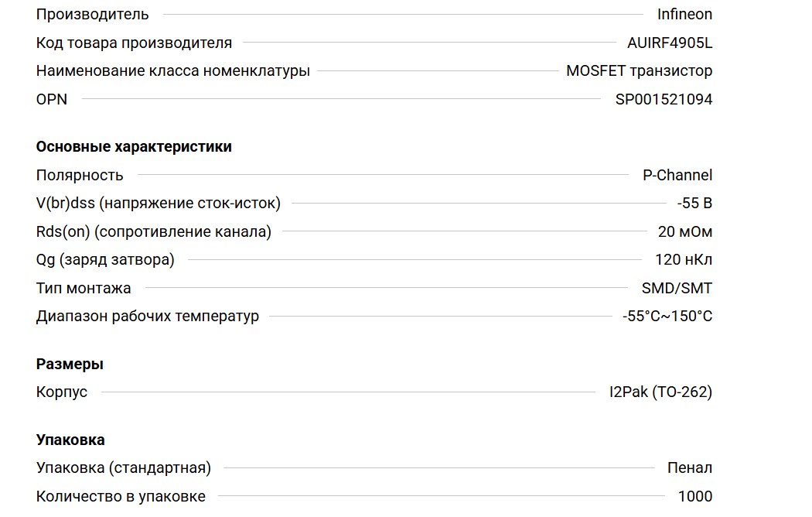This screenshot has width=812, height=517.
Task: Click the AUIRF4905L manufacturer part code
Action: coord(670,43)
